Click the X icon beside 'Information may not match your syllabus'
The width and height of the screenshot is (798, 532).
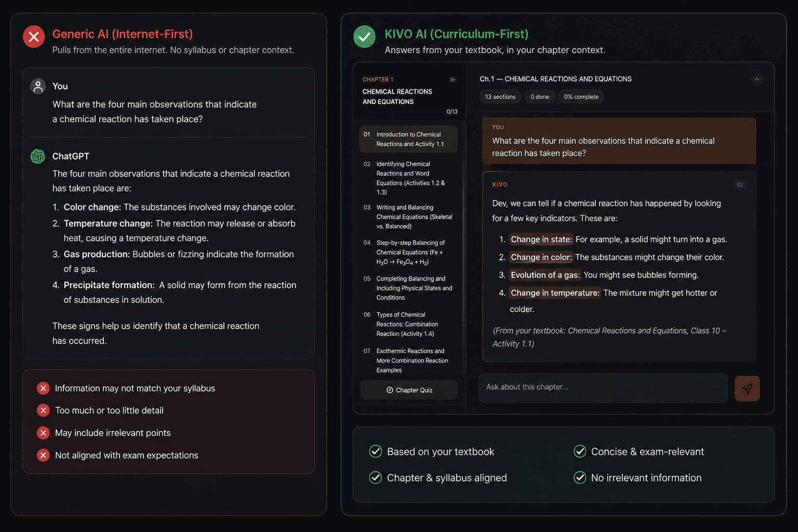pyautogui.click(x=43, y=388)
